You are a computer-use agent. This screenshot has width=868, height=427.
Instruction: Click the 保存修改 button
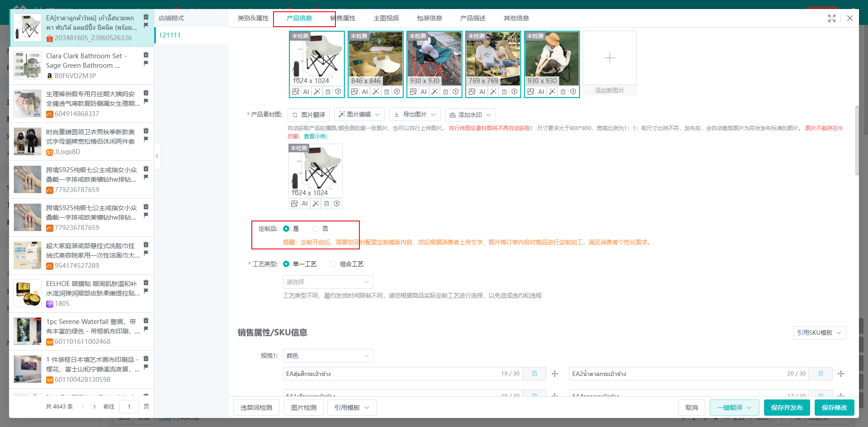click(x=835, y=408)
